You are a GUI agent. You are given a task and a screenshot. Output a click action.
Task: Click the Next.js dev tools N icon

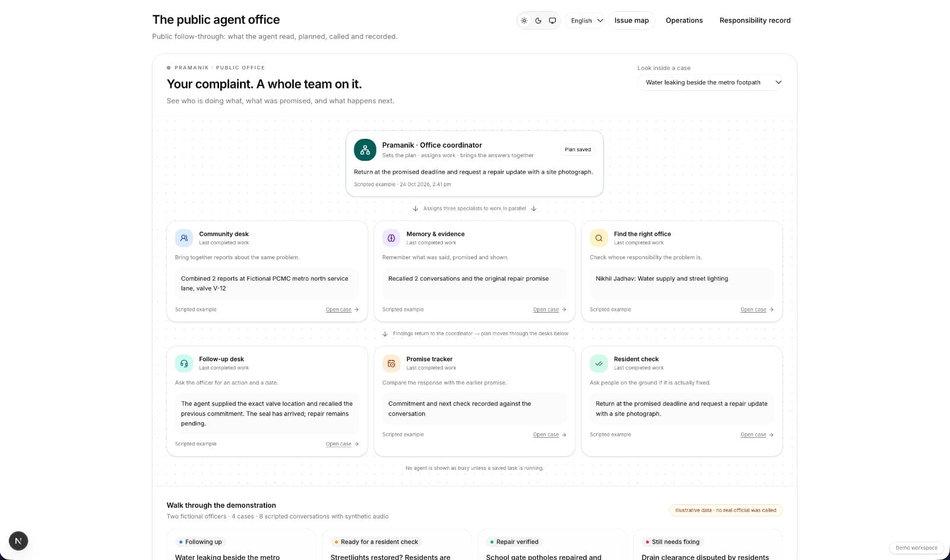pos(18,540)
